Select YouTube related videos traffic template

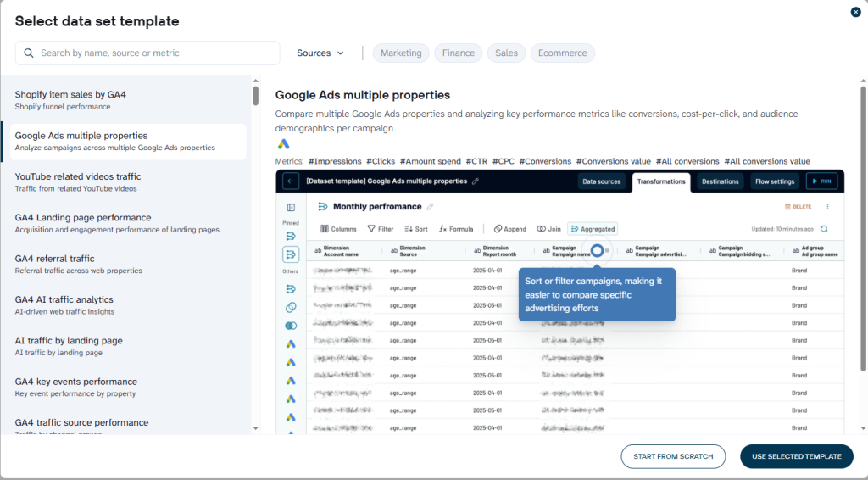pyautogui.click(x=128, y=182)
